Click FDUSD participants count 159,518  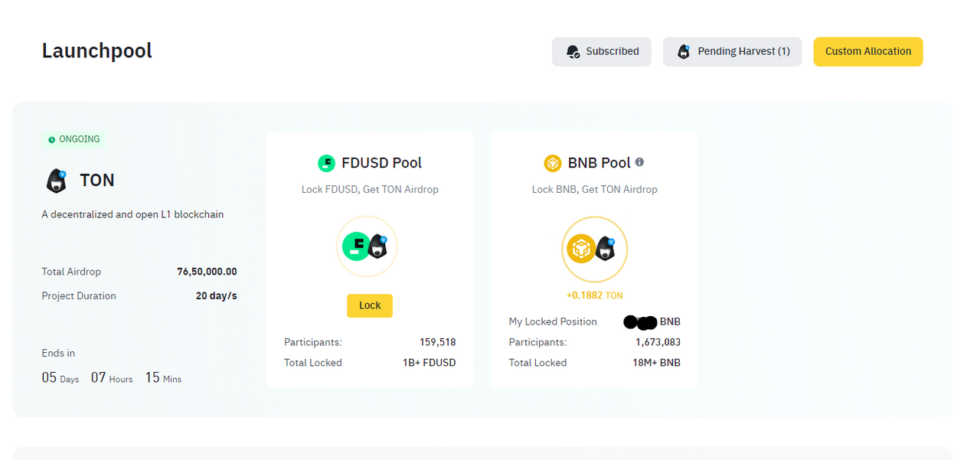[438, 342]
